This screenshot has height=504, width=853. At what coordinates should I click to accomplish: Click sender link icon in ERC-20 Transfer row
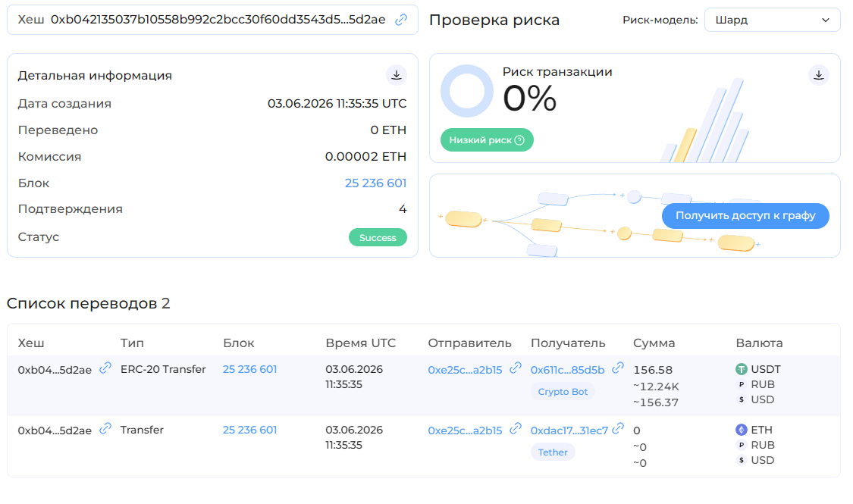[515, 368]
